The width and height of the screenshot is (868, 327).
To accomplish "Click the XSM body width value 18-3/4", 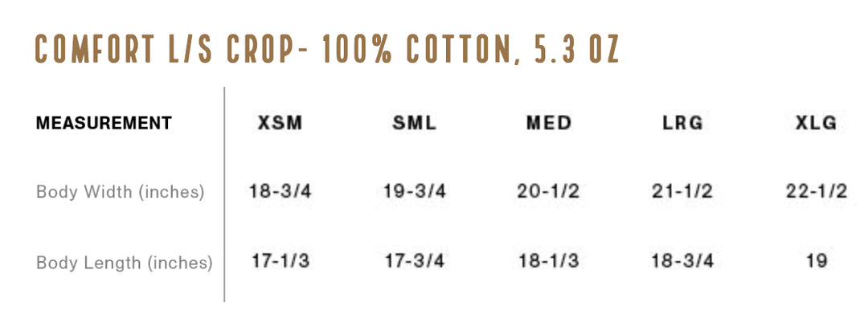I will tap(280, 192).
